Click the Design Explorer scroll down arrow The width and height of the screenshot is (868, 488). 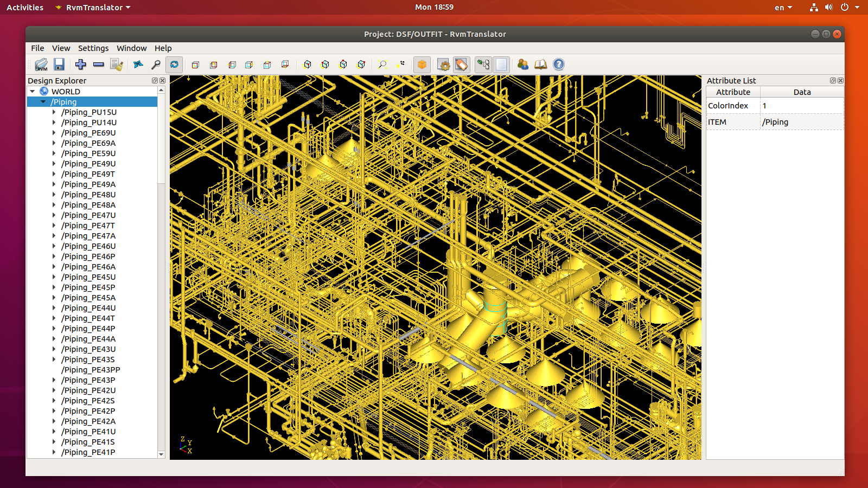pyautogui.click(x=161, y=454)
